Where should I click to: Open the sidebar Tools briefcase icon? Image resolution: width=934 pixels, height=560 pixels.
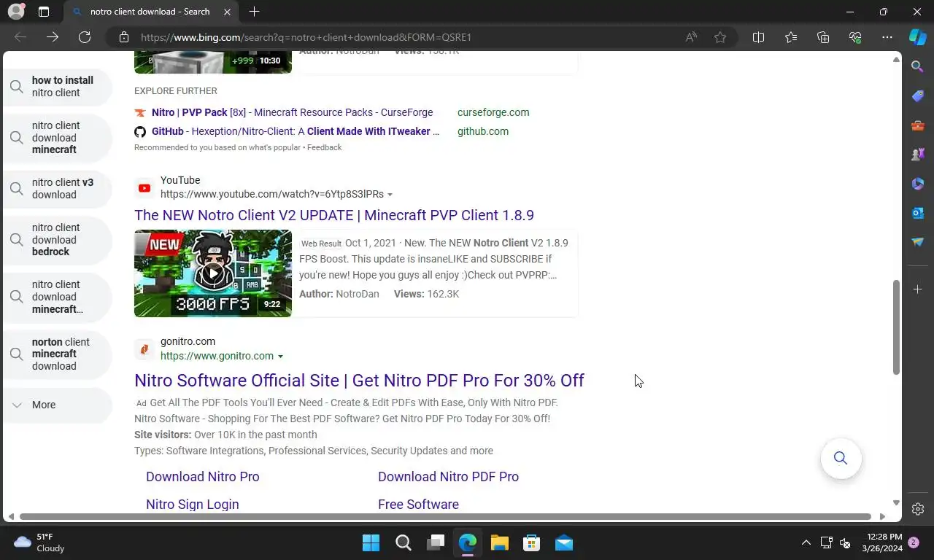point(918,125)
